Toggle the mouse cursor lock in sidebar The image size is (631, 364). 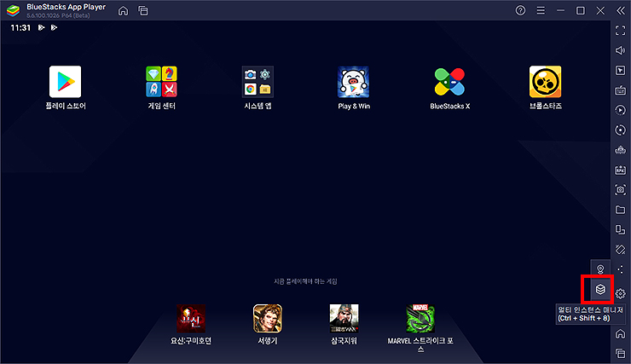pos(620,71)
